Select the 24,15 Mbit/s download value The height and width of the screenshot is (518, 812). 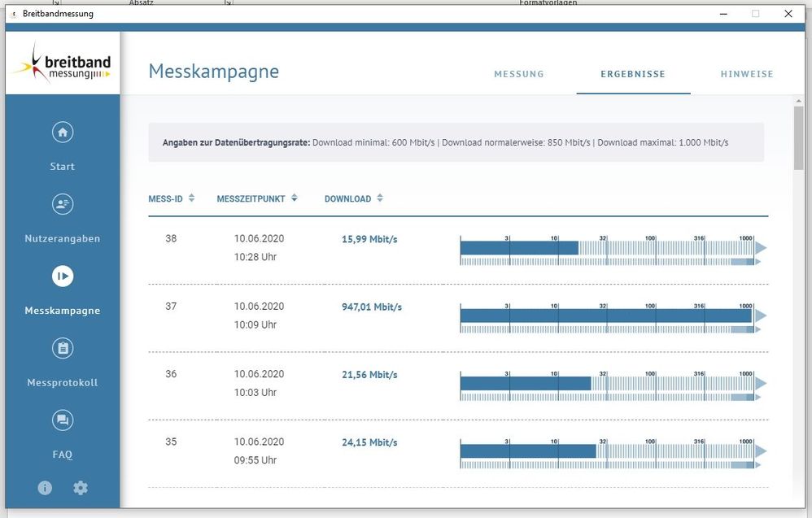[x=369, y=442]
